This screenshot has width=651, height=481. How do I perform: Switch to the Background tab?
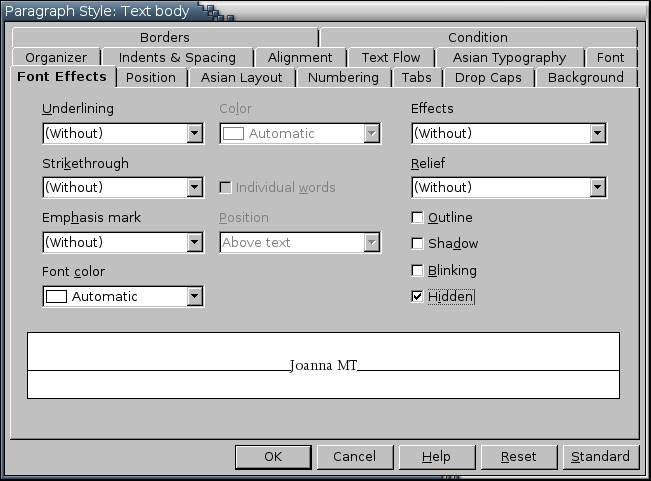(586, 77)
